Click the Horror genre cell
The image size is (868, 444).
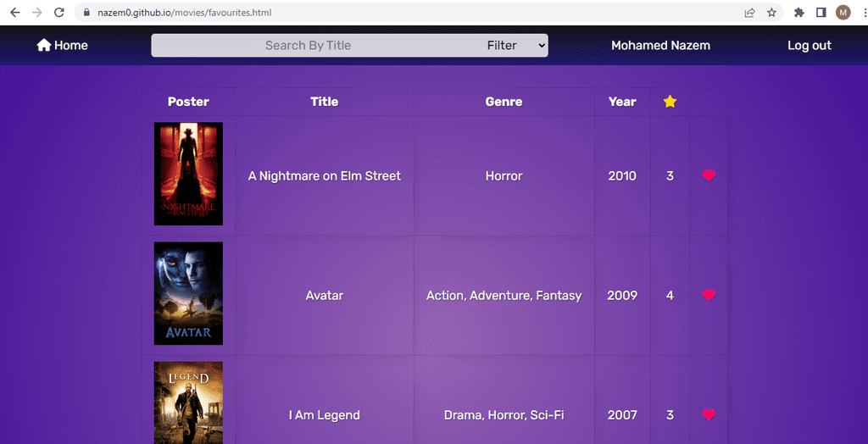tap(504, 176)
